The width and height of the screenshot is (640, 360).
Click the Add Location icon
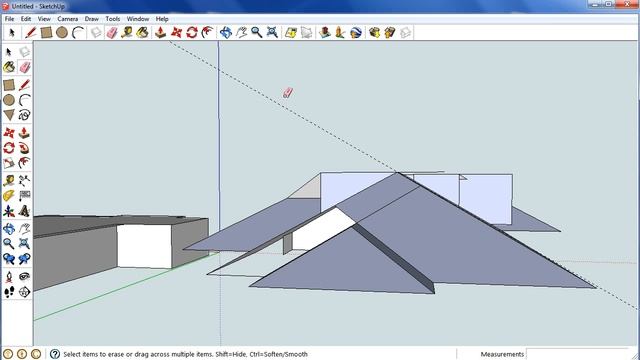[291, 33]
